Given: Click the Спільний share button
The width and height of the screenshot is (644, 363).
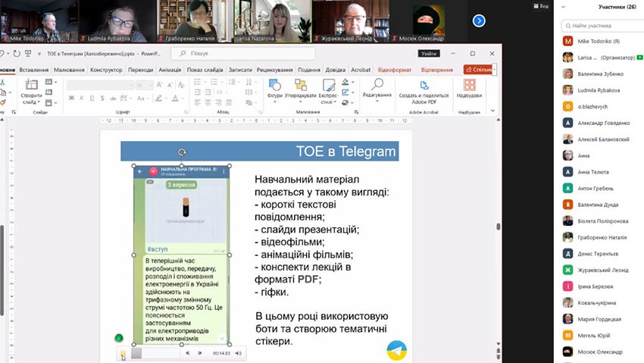Looking at the screenshot, I should [x=478, y=70].
